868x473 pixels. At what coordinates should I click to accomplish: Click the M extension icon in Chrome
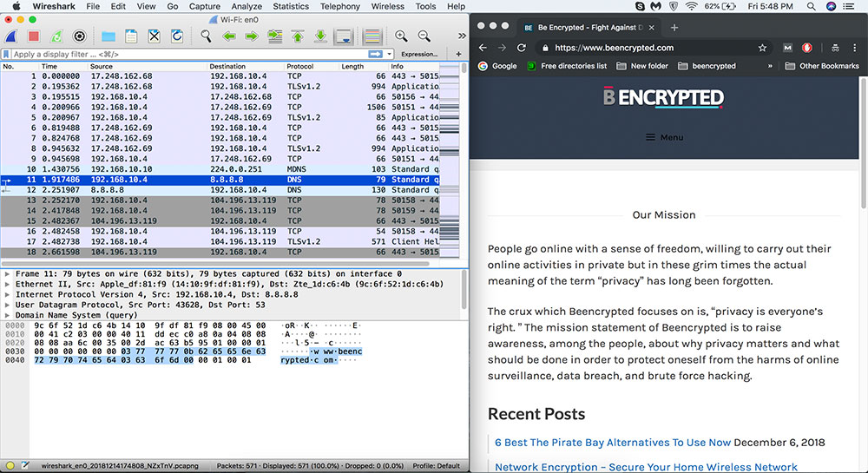click(x=787, y=48)
